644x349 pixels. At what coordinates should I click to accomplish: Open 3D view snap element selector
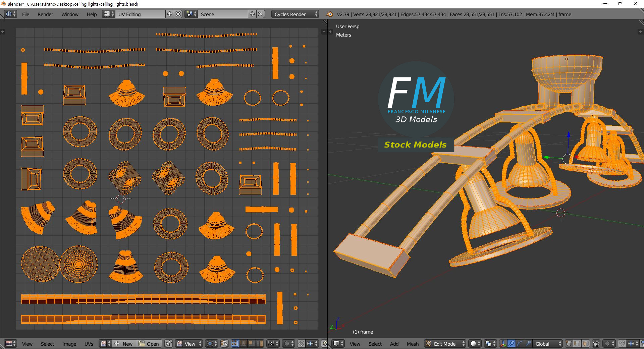pos(633,344)
